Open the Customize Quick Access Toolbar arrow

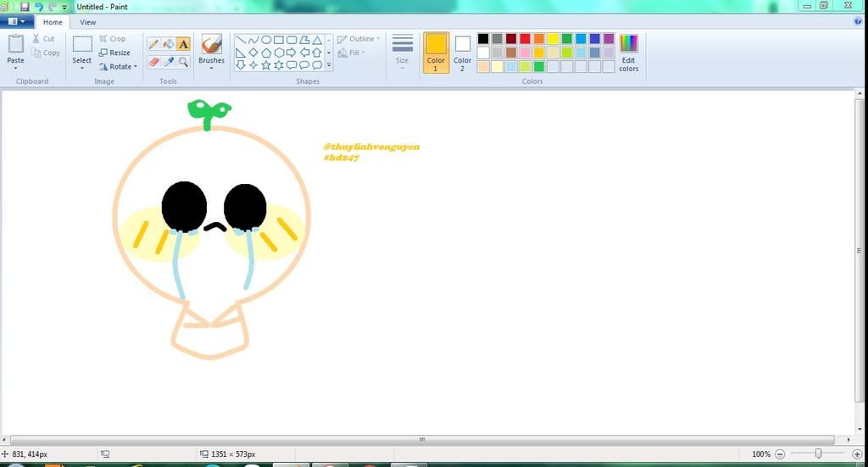(x=64, y=7)
